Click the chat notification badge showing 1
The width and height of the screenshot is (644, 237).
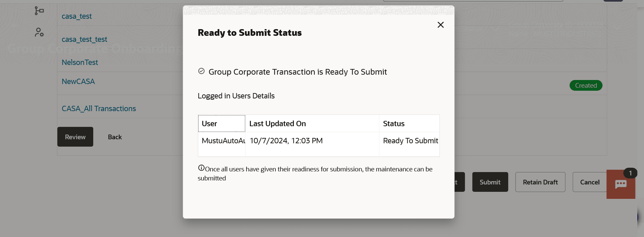[x=630, y=173]
